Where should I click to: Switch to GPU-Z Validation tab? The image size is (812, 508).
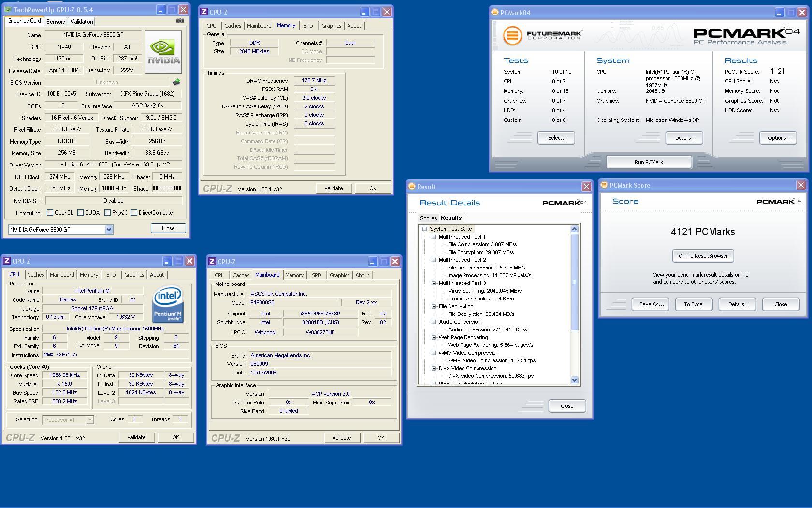coord(81,22)
